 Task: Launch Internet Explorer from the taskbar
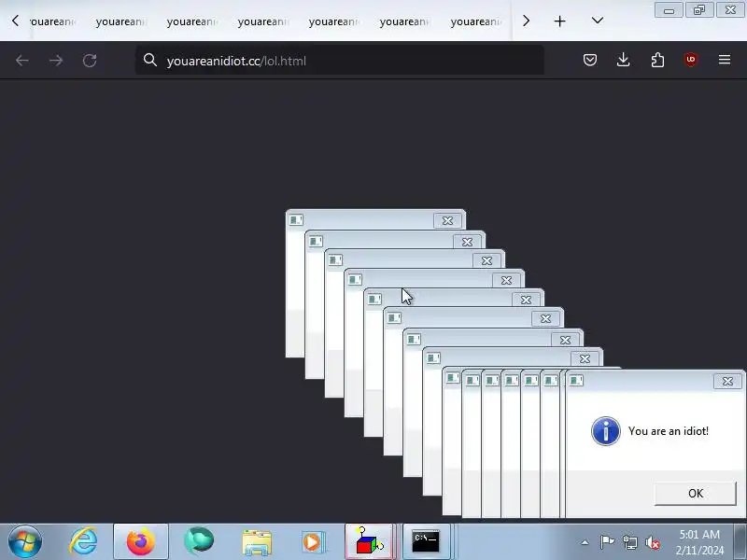point(83,542)
